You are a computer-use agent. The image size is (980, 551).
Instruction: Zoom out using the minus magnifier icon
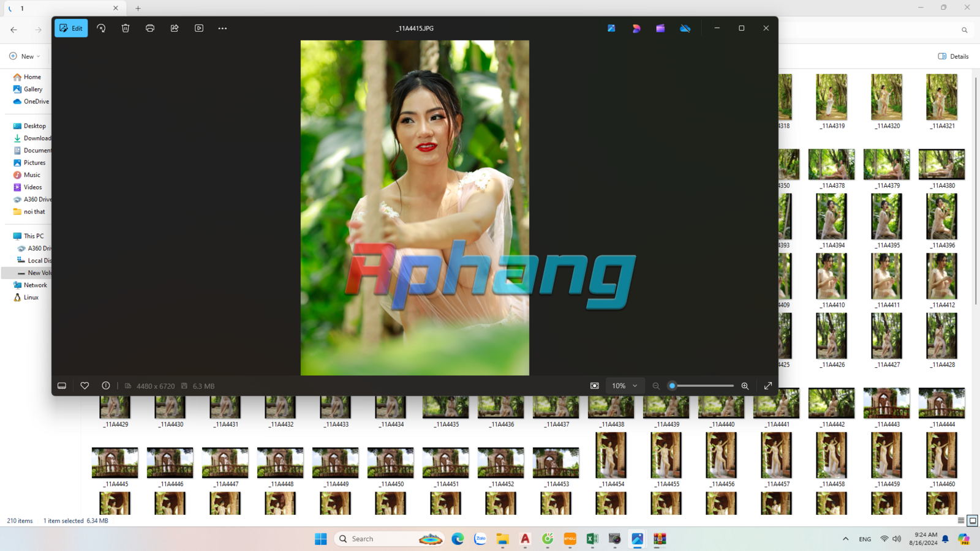656,386
